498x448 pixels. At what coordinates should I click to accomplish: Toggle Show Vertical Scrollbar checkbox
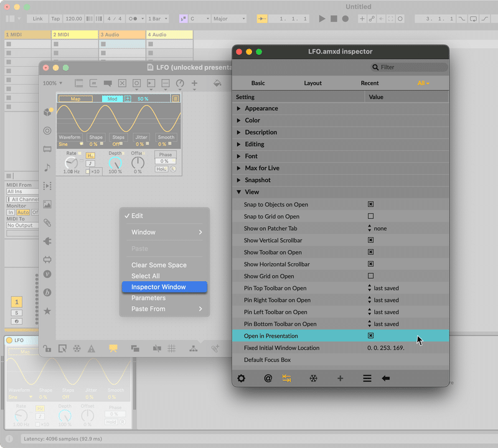tap(370, 240)
